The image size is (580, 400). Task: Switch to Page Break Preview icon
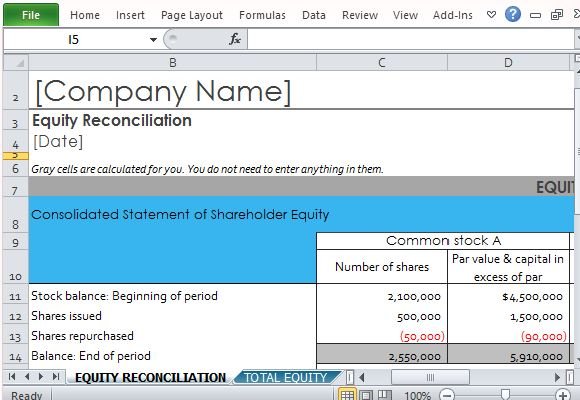click(385, 395)
